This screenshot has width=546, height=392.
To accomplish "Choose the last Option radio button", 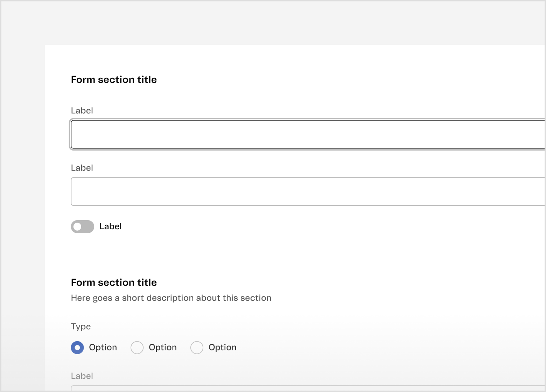I will point(197,348).
